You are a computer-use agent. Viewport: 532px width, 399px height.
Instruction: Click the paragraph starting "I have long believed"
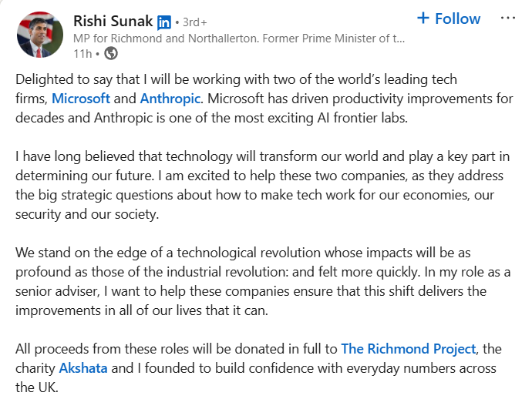click(x=262, y=186)
